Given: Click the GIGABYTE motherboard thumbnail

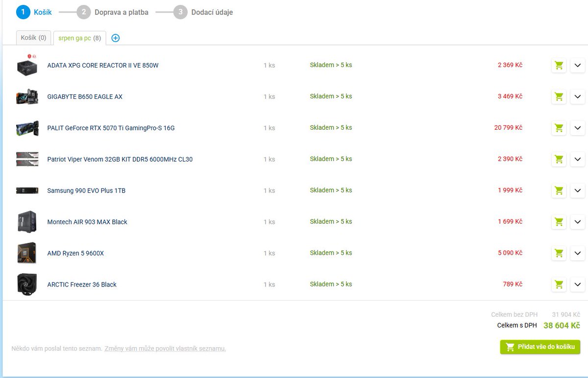Looking at the screenshot, I should 27,96.
